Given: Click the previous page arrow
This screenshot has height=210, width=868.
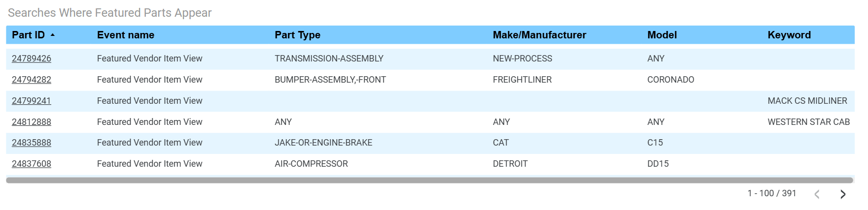Looking at the screenshot, I should [x=817, y=194].
